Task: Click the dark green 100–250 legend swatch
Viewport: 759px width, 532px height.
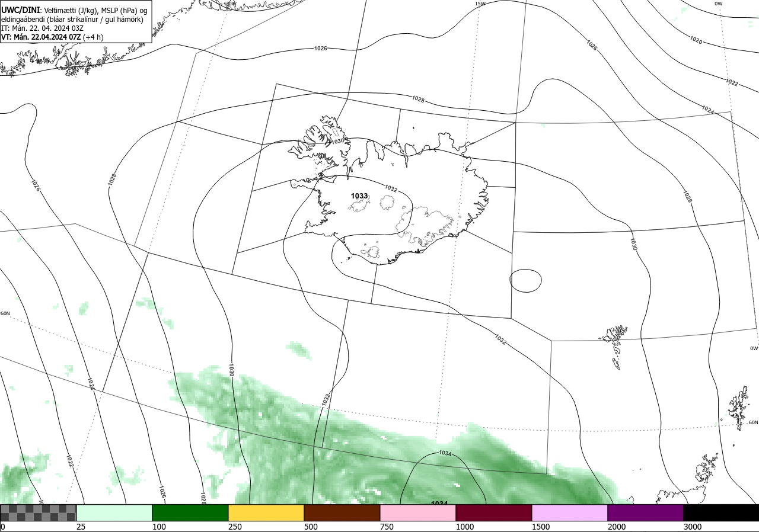Action: (190, 513)
